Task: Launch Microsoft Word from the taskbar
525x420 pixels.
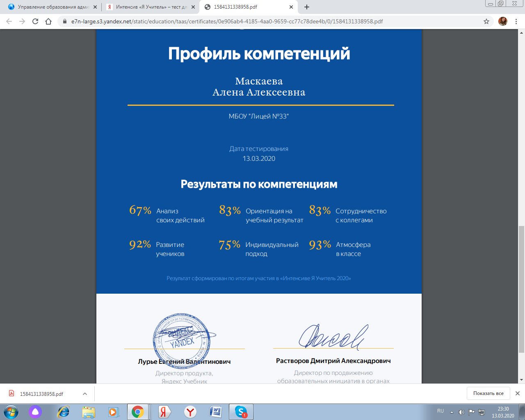Action: [x=215, y=412]
